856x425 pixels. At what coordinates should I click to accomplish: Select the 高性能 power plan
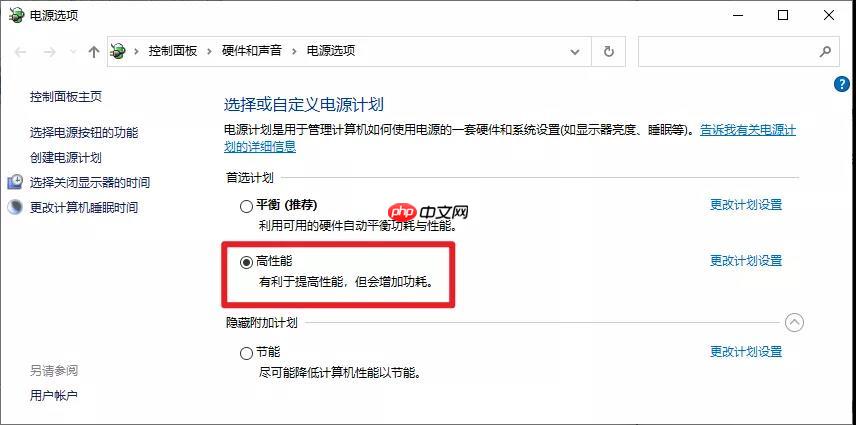[246, 262]
